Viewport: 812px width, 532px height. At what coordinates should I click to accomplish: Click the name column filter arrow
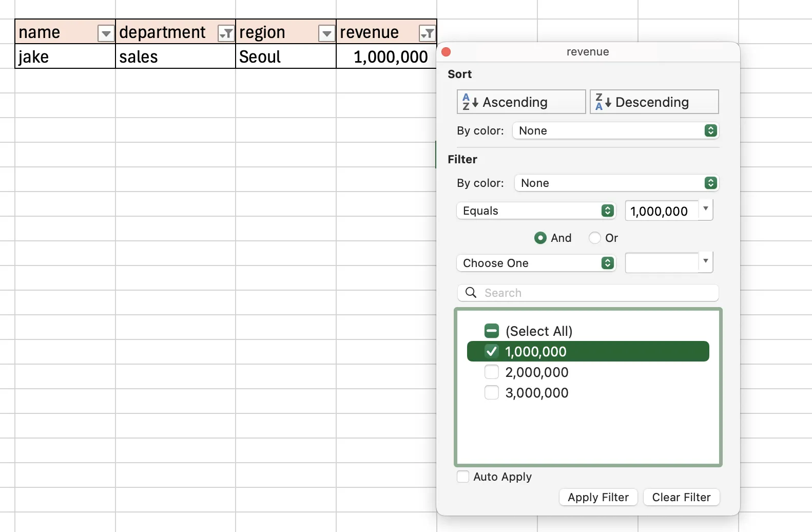pyautogui.click(x=106, y=34)
